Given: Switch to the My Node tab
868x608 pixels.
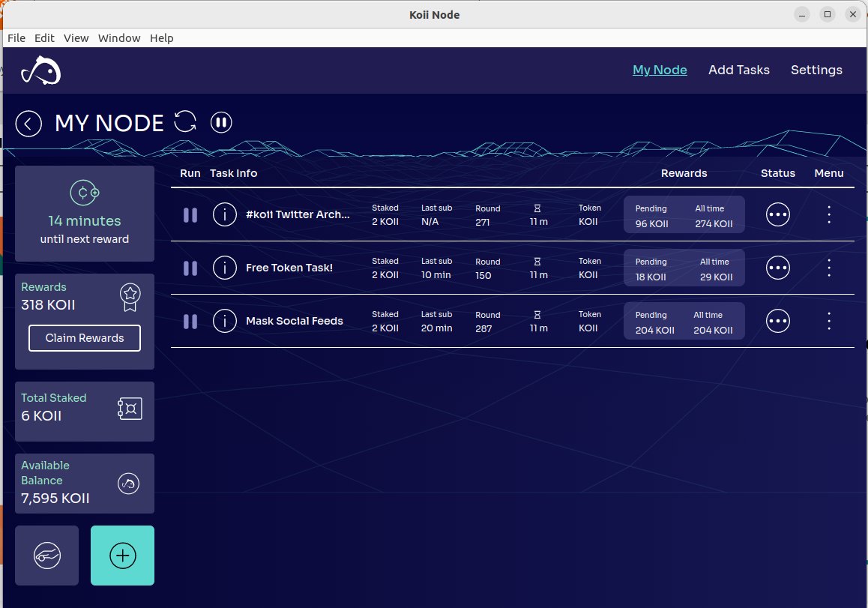Looking at the screenshot, I should point(660,70).
